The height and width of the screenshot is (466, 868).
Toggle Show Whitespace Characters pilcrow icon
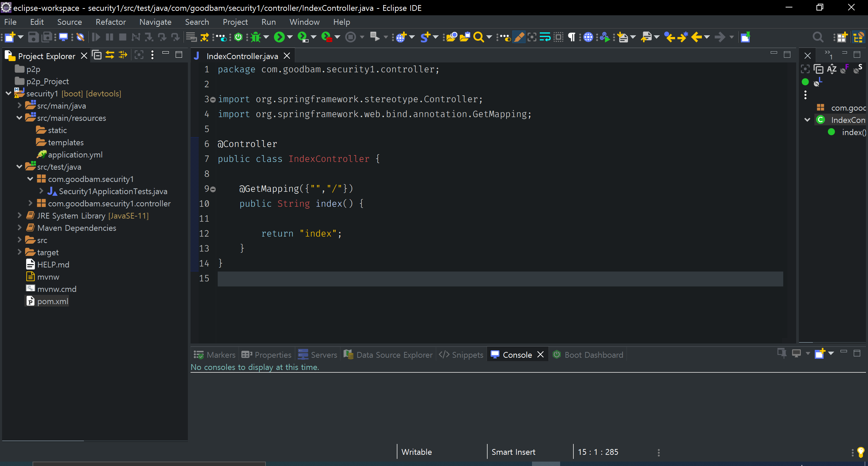click(572, 37)
